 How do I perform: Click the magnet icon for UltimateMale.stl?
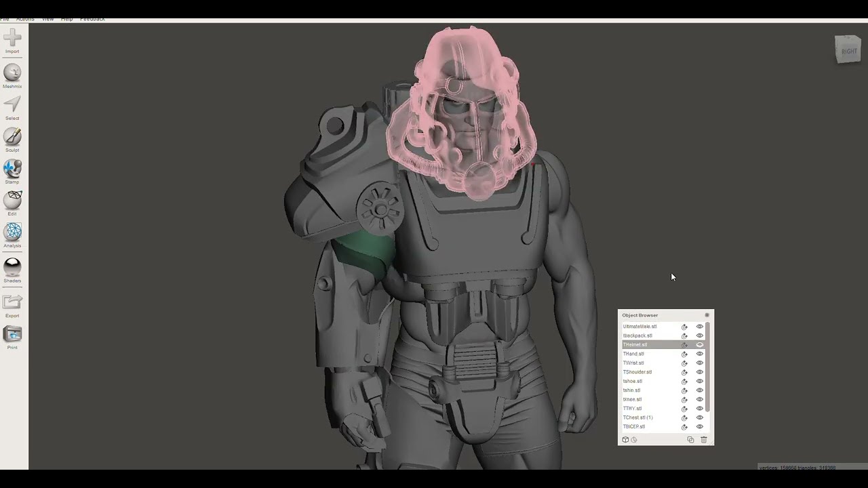coord(684,327)
